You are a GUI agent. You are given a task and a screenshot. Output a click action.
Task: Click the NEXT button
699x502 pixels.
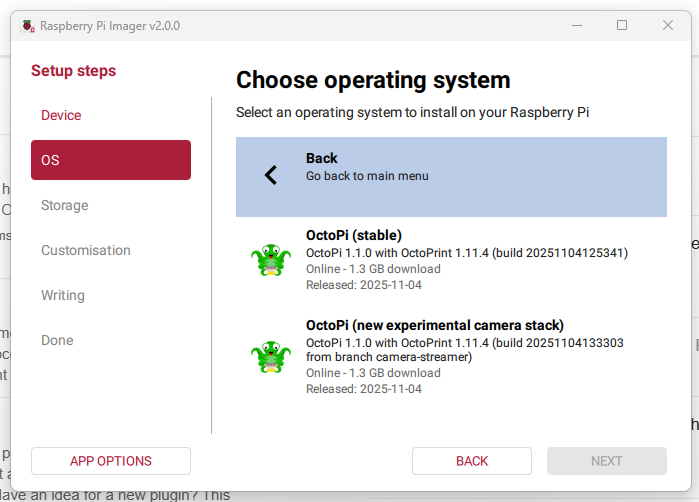(x=606, y=461)
